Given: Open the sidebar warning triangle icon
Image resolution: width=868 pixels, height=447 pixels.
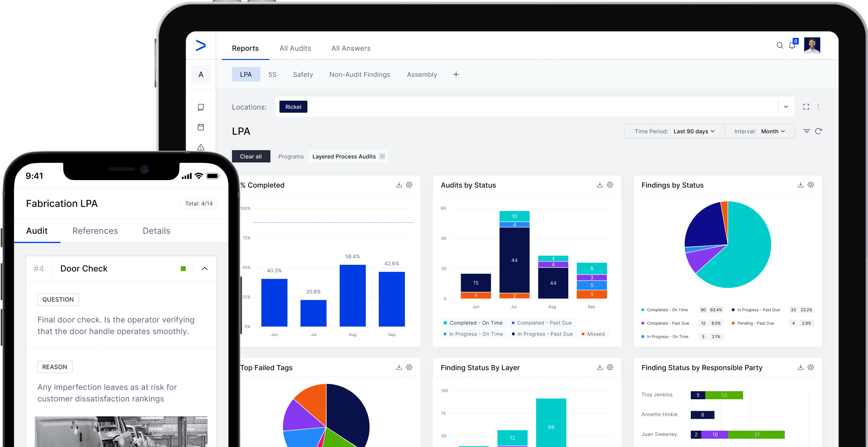Looking at the screenshot, I should click(201, 147).
